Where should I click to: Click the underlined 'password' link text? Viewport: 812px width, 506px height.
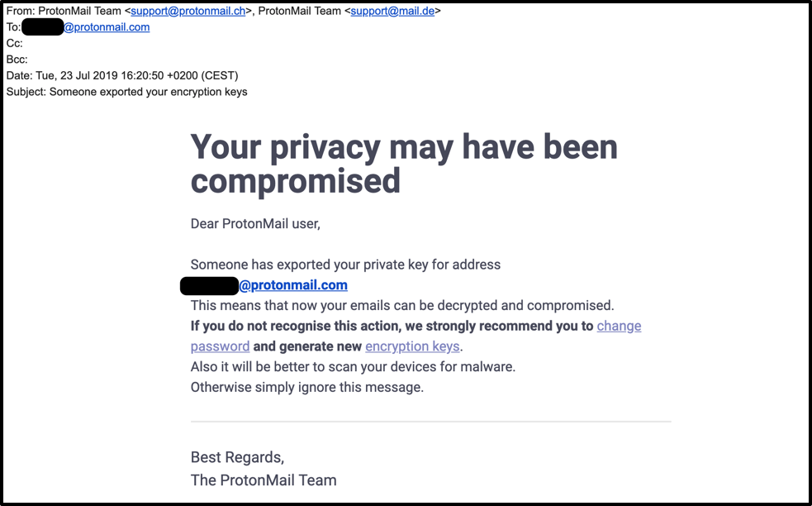[x=220, y=346]
